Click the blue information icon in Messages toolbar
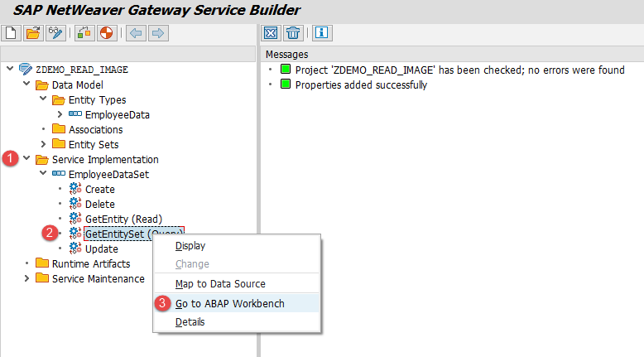The image size is (644, 357). (x=322, y=33)
